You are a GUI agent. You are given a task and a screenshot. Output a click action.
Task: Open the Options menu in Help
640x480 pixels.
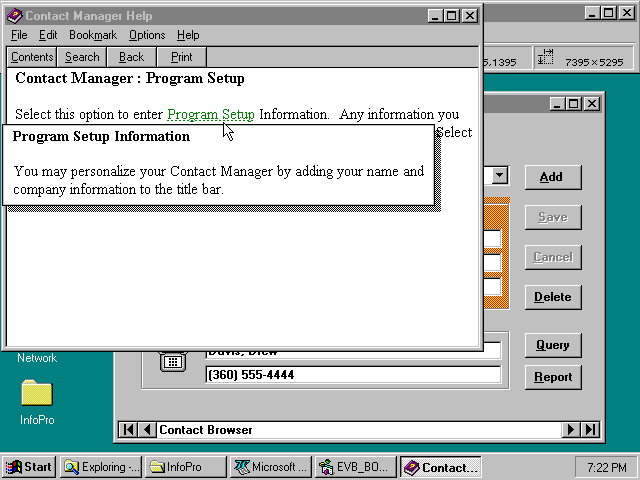tap(147, 35)
